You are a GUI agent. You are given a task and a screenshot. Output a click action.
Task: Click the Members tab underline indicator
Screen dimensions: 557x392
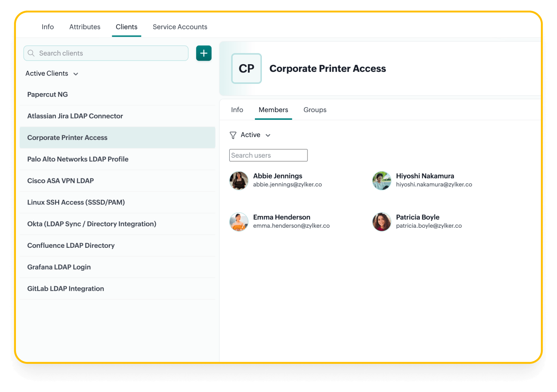(x=273, y=118)
